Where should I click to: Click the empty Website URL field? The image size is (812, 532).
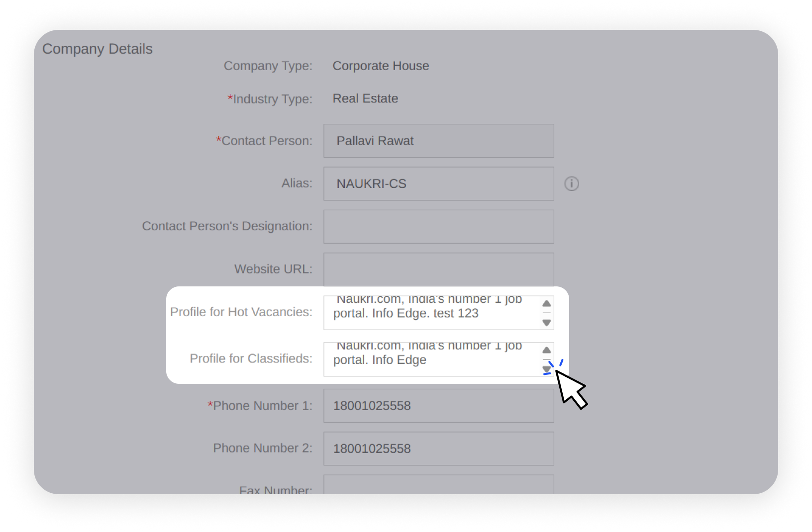click(438, 269)
